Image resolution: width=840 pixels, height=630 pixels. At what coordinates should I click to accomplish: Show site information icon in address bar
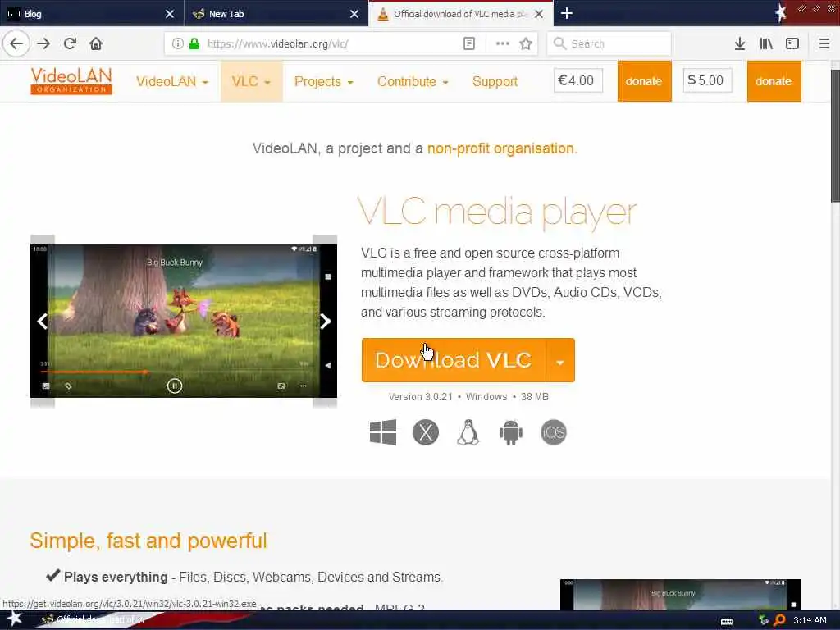pyautogui.click(x=177, y=43)
